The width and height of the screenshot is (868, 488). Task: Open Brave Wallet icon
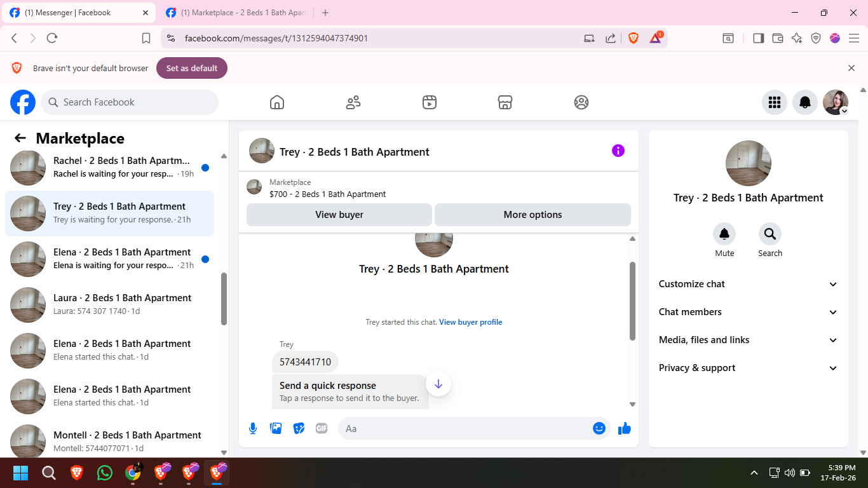[x=777, y=38]
